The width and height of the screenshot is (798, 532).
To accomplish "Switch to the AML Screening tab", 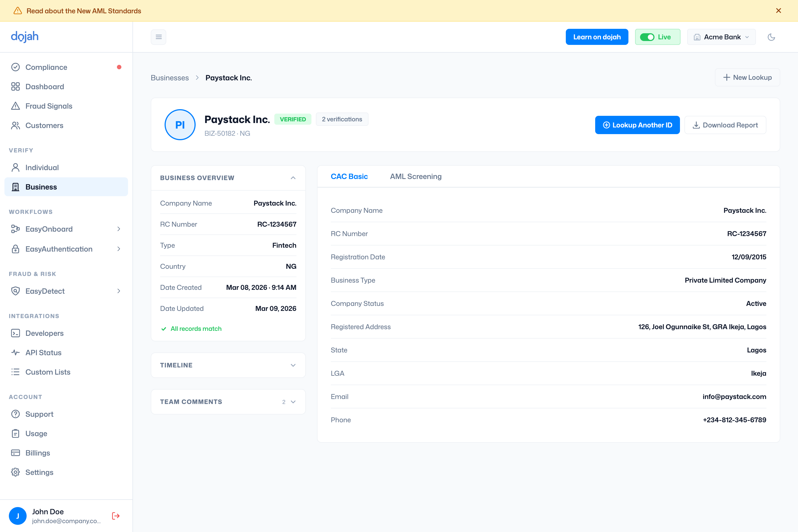I will [416, 177].
